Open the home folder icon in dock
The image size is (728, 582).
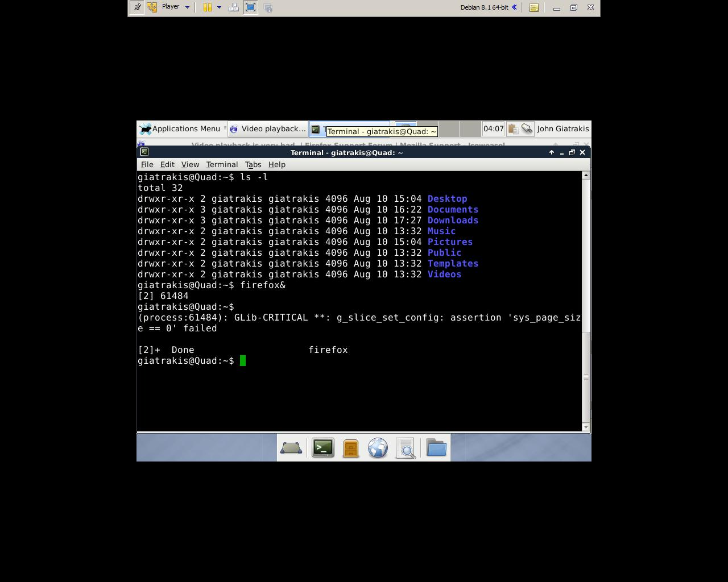click(436, 448)
